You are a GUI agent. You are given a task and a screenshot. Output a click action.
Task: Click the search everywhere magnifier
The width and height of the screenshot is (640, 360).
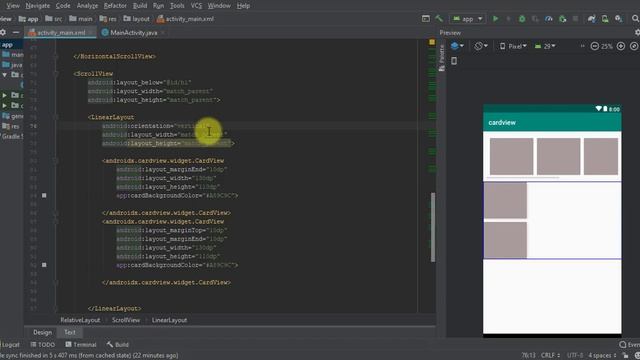click(x=635, y=19)
